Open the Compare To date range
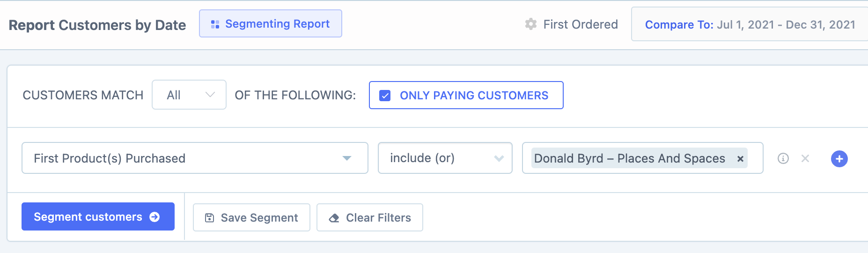Viewport: 868px width, 253px height. pos(750,24)
